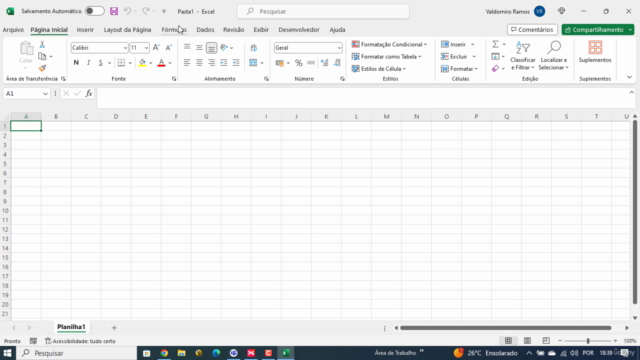Screen dimensions: 640x360
Task: Click the Copy icon
Action: (42, 56)
